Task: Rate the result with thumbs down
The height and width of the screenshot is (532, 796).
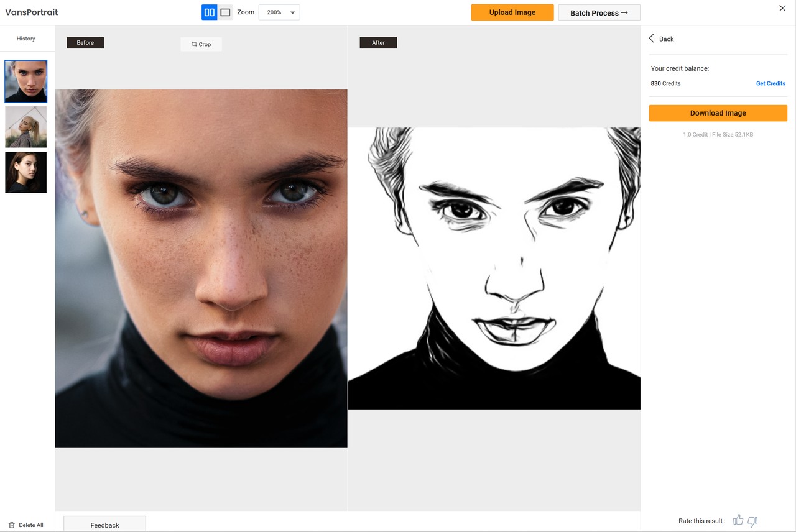Action: (752, 521)
